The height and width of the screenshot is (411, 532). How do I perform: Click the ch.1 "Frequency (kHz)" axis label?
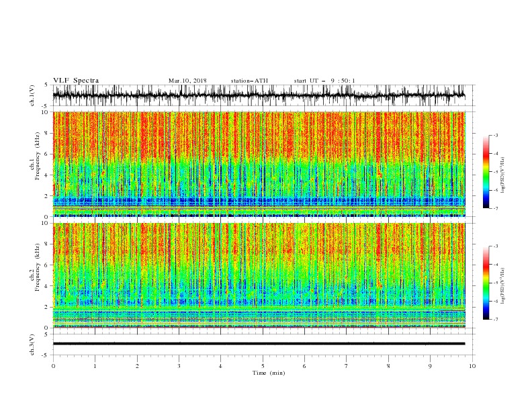coord(38,156)
